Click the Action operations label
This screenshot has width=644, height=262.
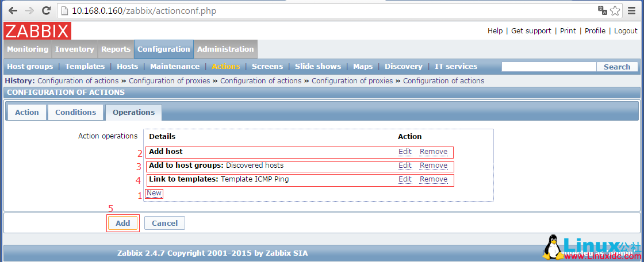coord(108,136)
